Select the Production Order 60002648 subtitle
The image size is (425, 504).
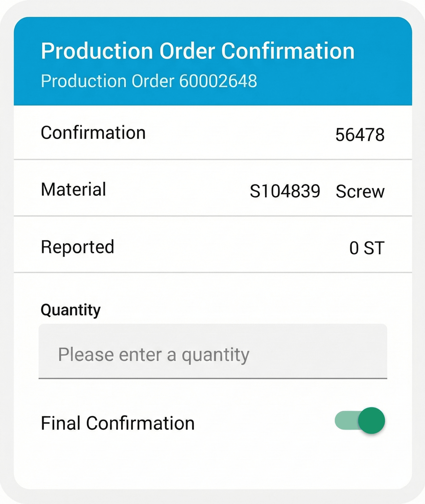(x=149, y=81)
